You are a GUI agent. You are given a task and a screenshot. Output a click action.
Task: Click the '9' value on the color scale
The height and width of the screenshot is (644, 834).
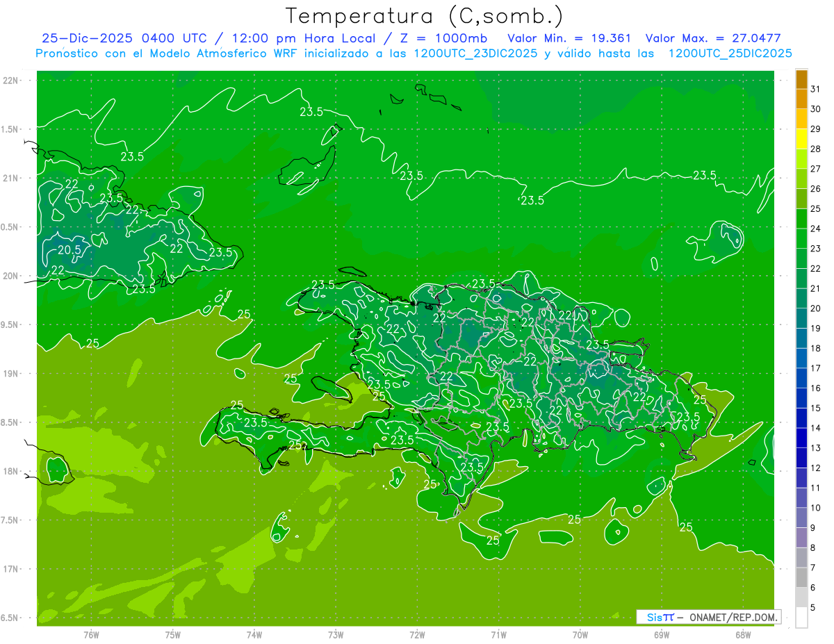pyautogui.click(x=813, y=528)
